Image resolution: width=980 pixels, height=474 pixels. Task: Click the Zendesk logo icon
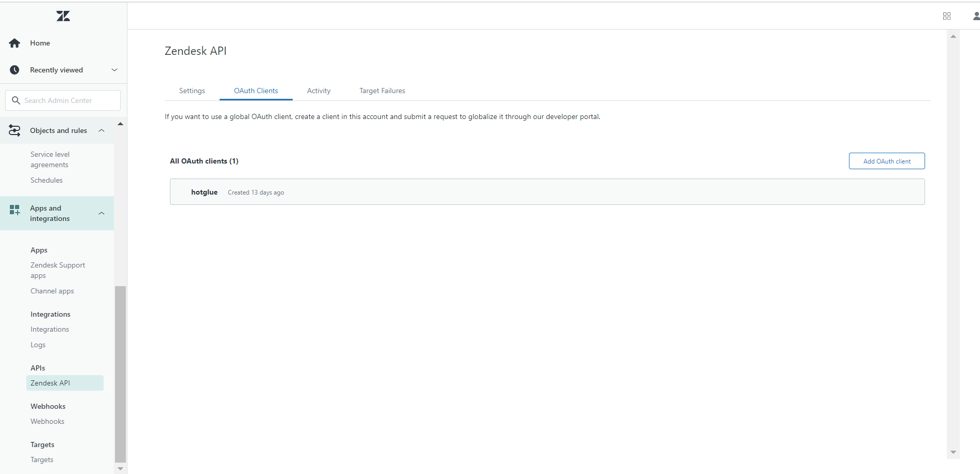click(63, 16)
